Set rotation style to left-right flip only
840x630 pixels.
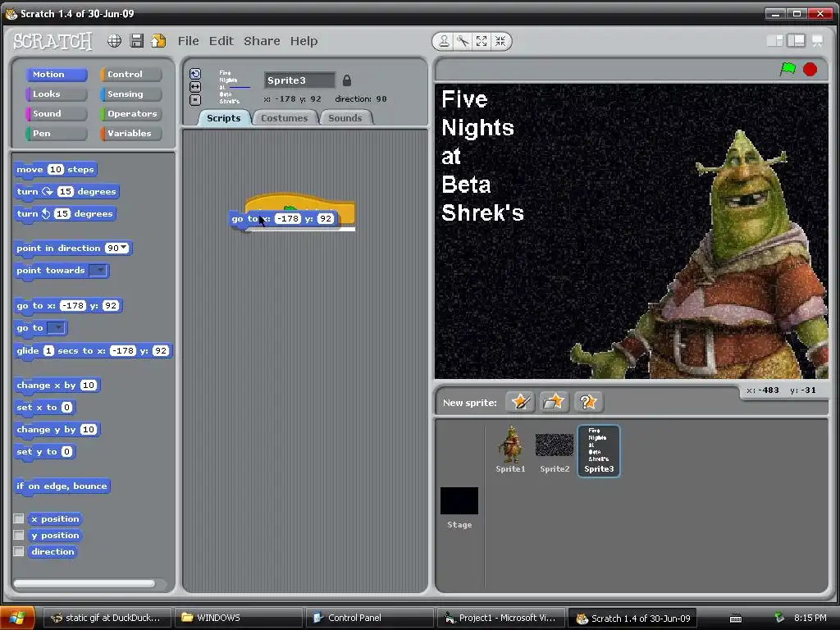tap(195, 87)
